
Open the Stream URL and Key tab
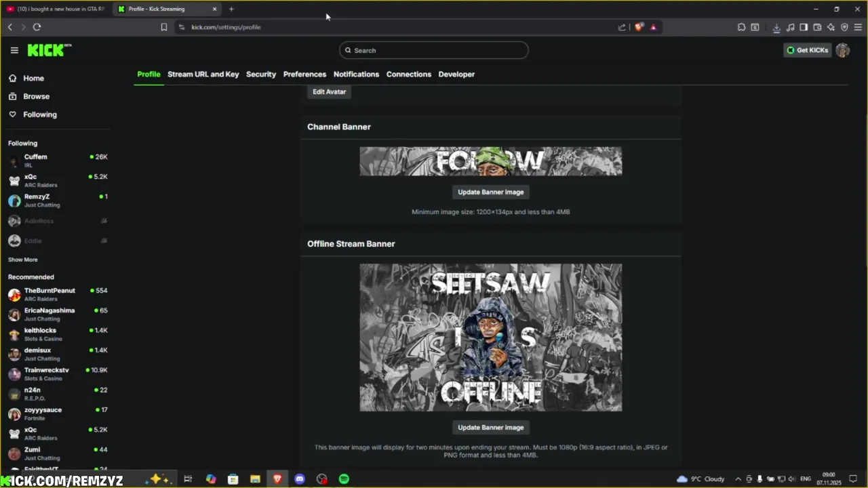click(203, 75)
